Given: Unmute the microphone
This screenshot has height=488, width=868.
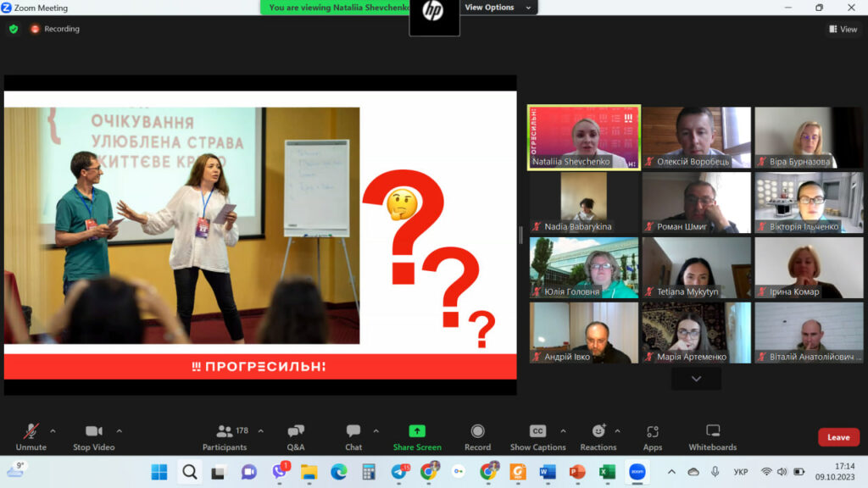Looking at the screenshot, I should pos(31,431).
